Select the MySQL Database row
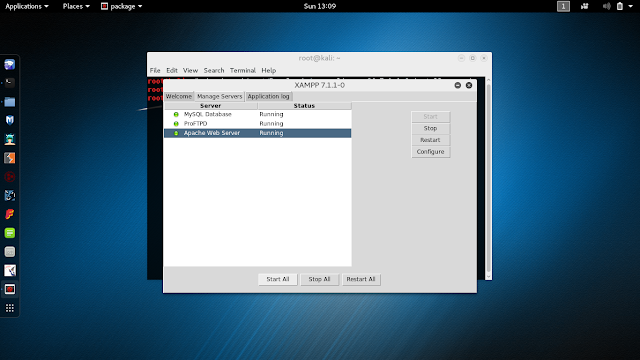Image resolution: width=640 pixels, height=360 pixels. click(258, 114)
